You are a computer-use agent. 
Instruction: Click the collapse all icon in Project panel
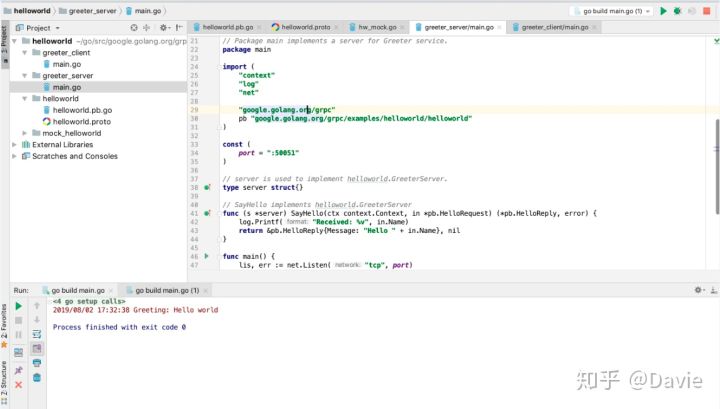click(146, 28)
